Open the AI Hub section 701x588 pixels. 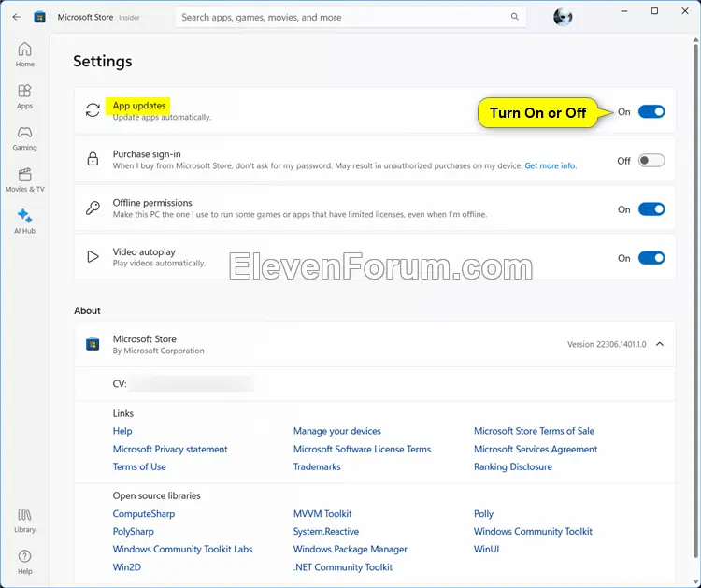[24, 221]
